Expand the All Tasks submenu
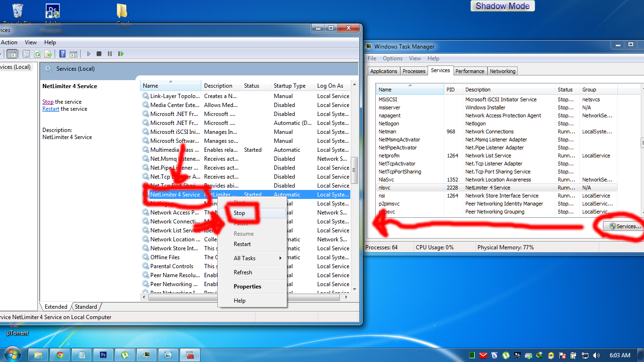This screenshot has height=362, width=644. point(245,258)
